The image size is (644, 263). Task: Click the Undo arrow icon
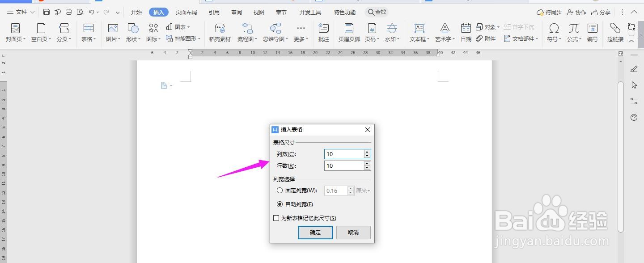click(x=91, y=12)
